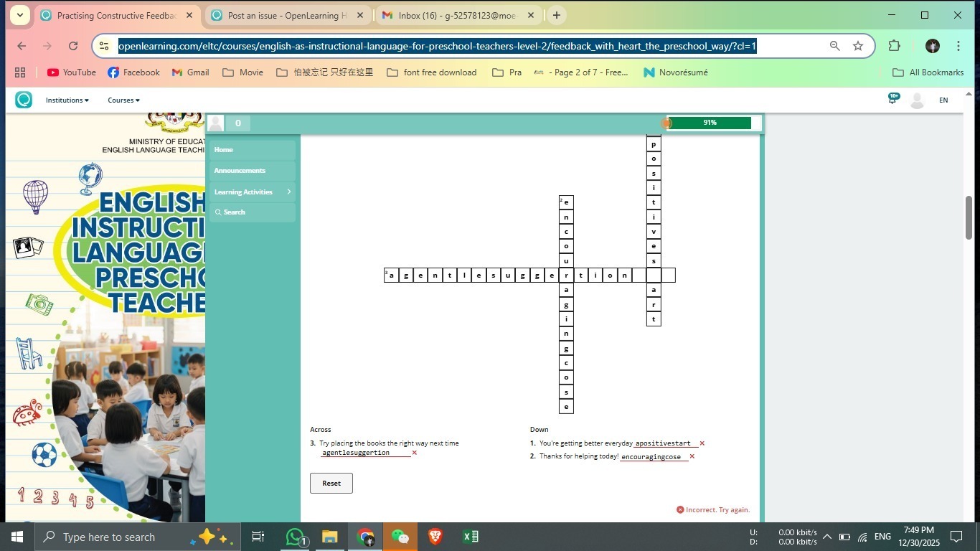Expand the Institutions menu
Viewport: 980px width, 551px height.
[x=67, y=100]
